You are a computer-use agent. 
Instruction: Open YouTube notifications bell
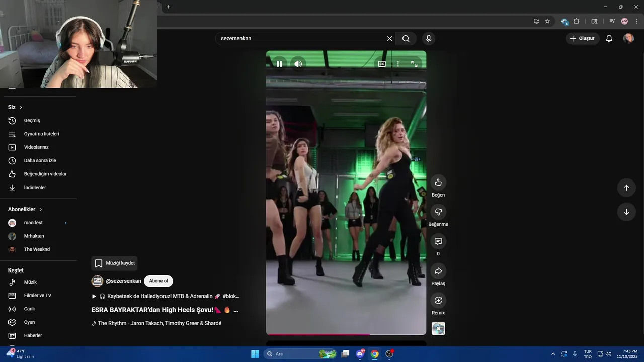[609, 38]
